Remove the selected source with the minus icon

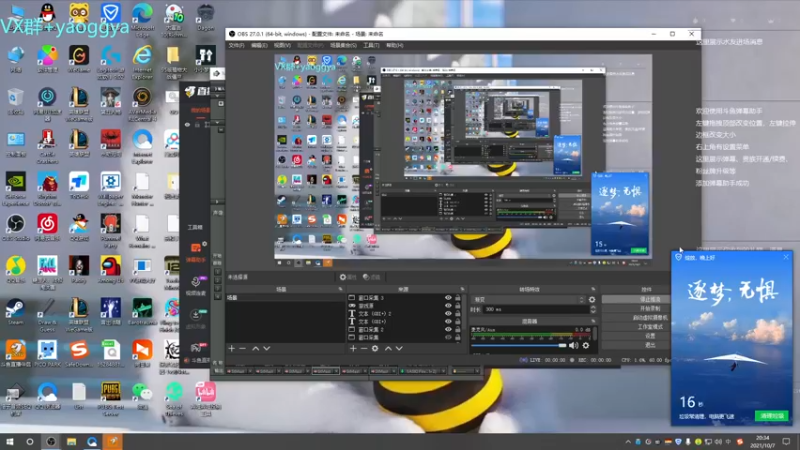pyautogui.click(x=364, y=348)
